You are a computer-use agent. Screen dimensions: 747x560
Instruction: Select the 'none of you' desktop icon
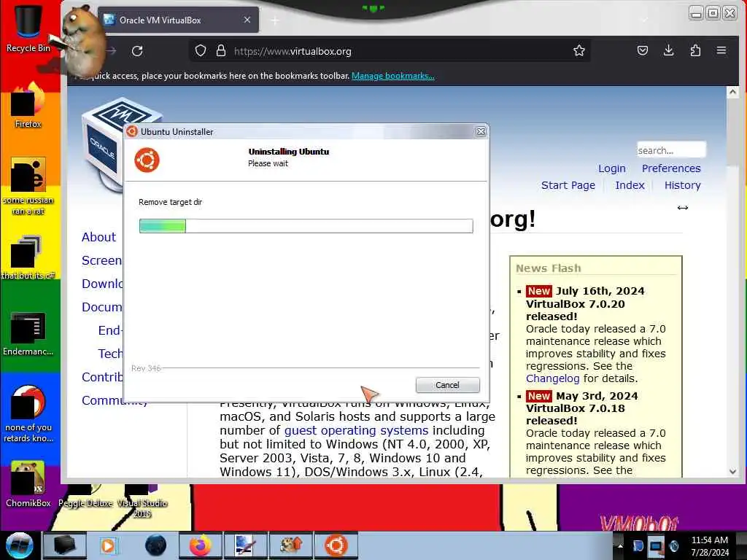coord(28,414)
